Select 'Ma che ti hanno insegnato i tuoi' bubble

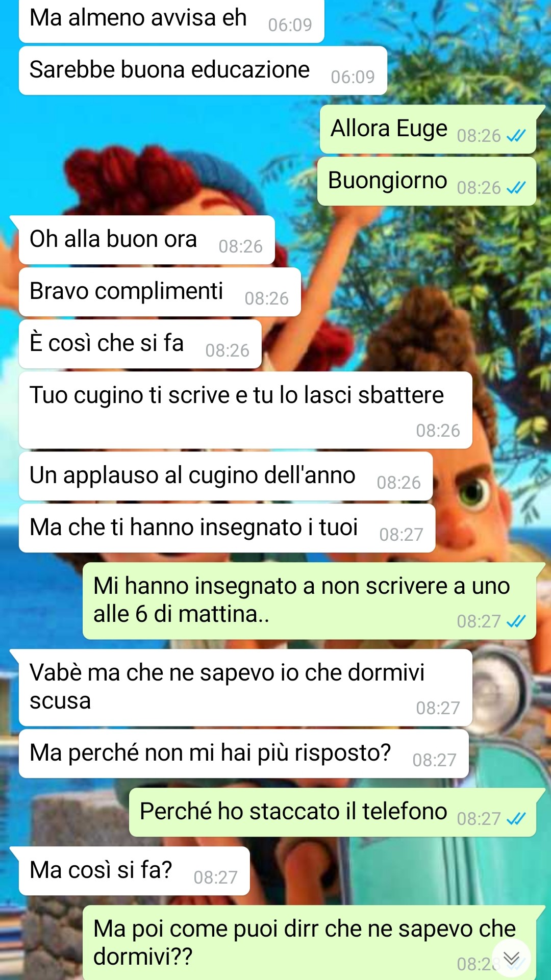coord(227,528)
